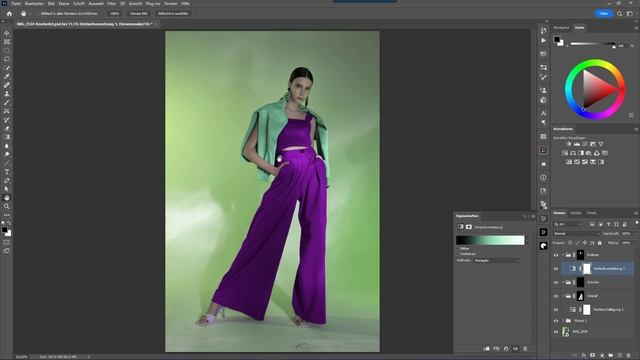The image size is (640, 360).
Task: Hide the Schuhe group layer
Action: tap(556, 282)
